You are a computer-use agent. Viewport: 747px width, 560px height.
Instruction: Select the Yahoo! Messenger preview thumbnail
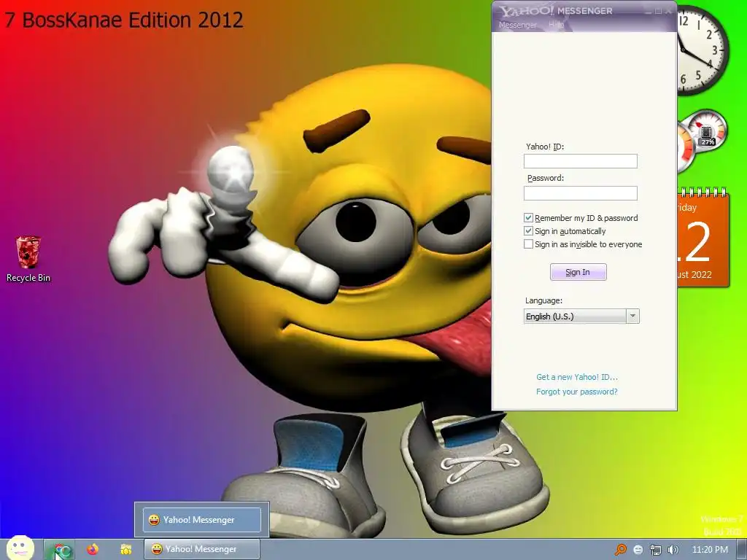[201, 519]
